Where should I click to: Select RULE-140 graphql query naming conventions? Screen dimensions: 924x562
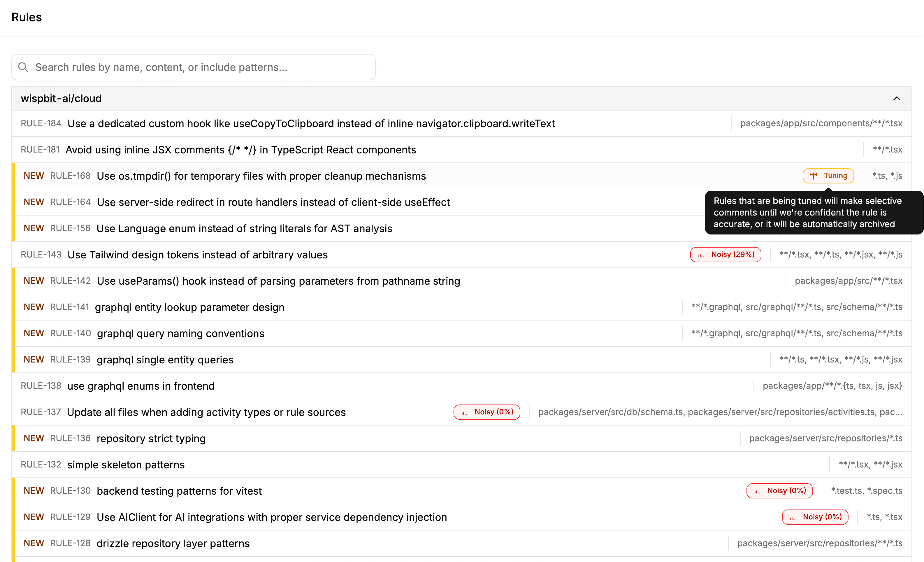(x=180, y=334)
